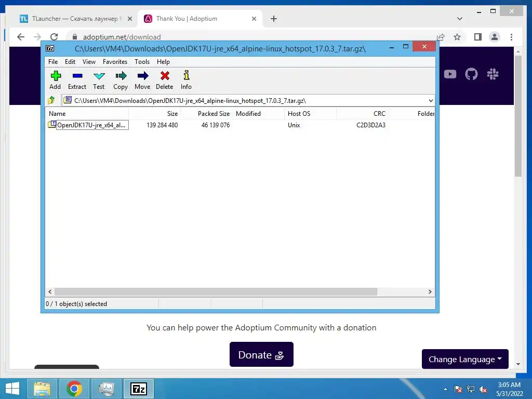Bookmark this page with the star icon
This screenshot has height=399, width=532.
coord(457,37)
